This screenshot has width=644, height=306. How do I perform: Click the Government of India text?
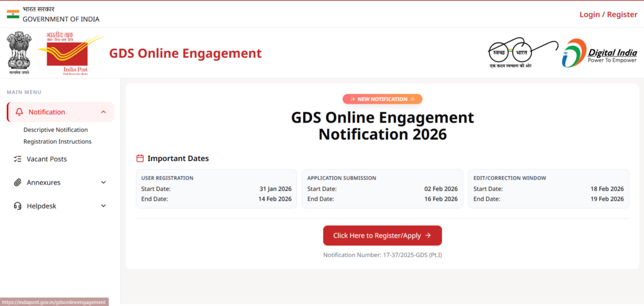point(61,19)
